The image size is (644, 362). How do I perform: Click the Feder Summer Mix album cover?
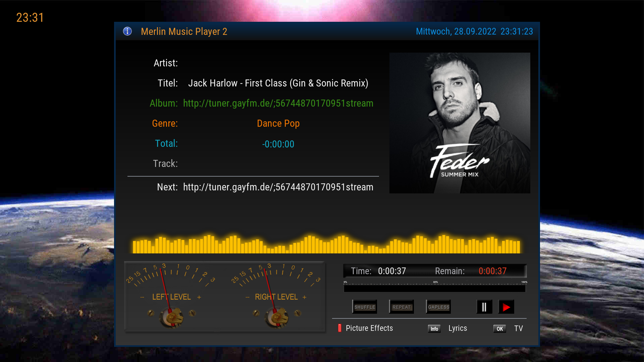point(460,123)
